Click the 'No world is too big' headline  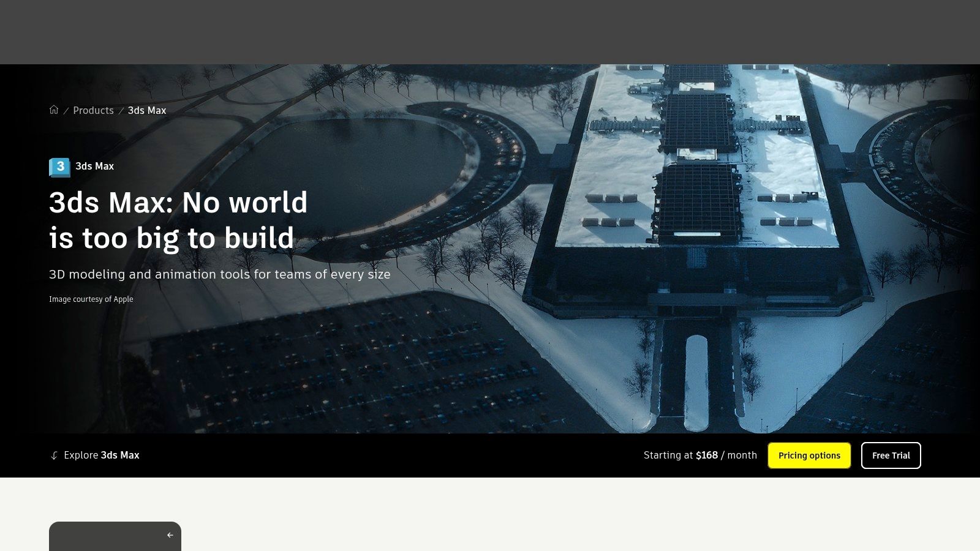coord(178,220)
